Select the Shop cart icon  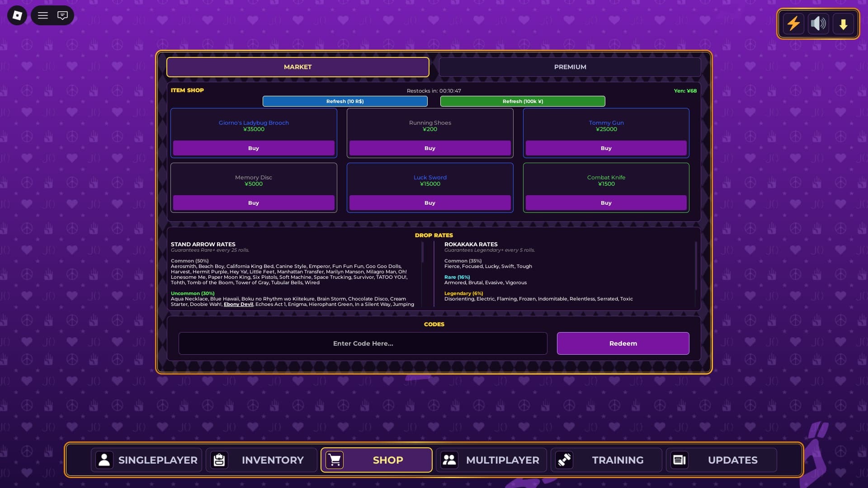click(x=335, y=460)
